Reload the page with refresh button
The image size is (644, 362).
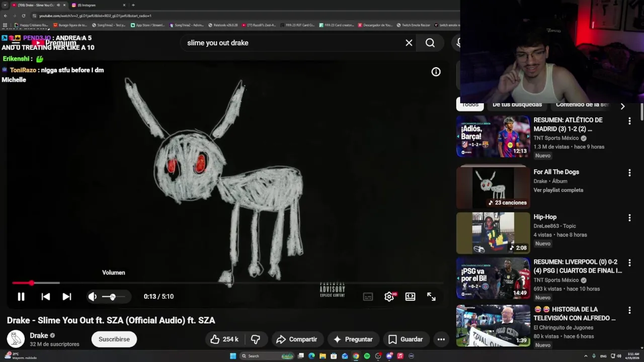(23, 16)
